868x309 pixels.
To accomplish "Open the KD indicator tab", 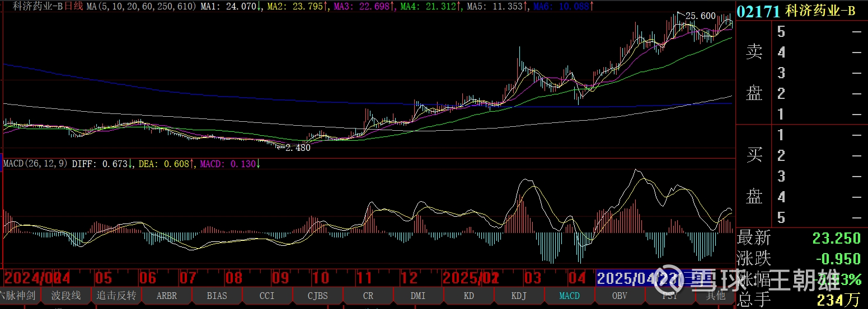I will pos(469,296).
